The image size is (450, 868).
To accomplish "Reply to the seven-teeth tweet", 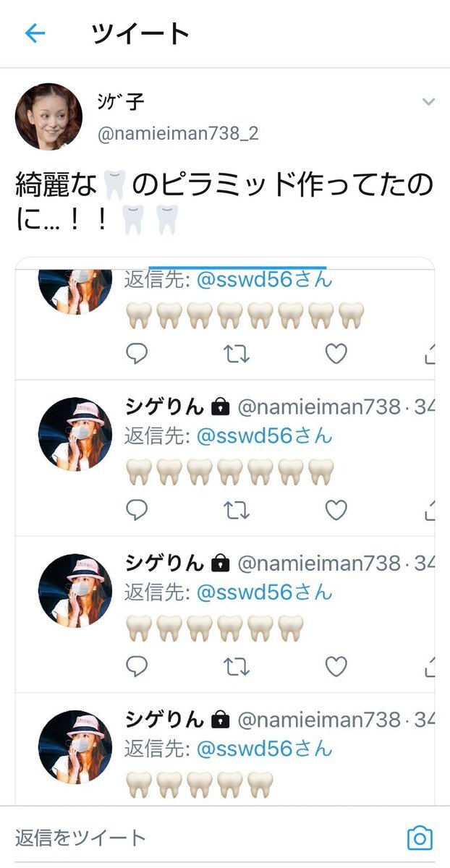I will pyautogui.click(x=137, y=510).
